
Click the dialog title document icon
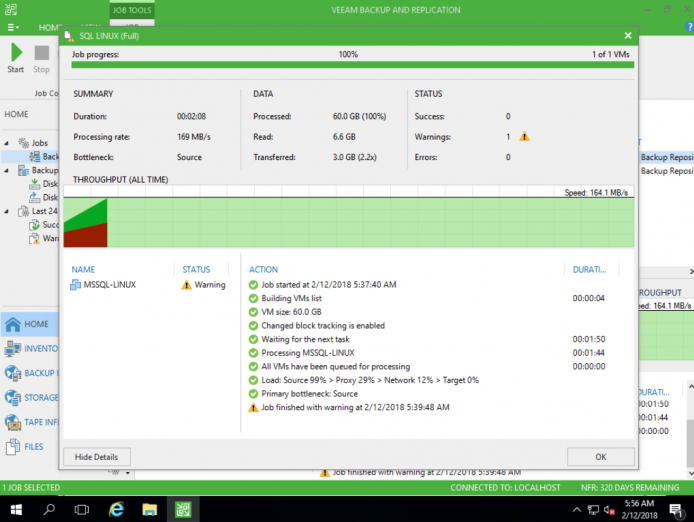[x=69, y=36]
